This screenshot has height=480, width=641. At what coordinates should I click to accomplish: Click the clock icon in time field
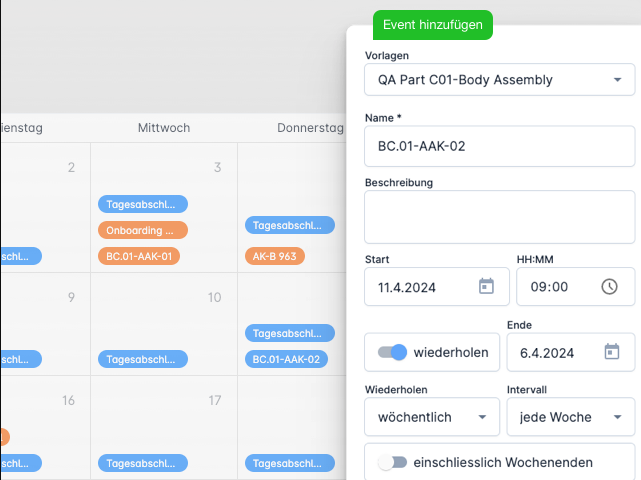click(x=610, y=286)
